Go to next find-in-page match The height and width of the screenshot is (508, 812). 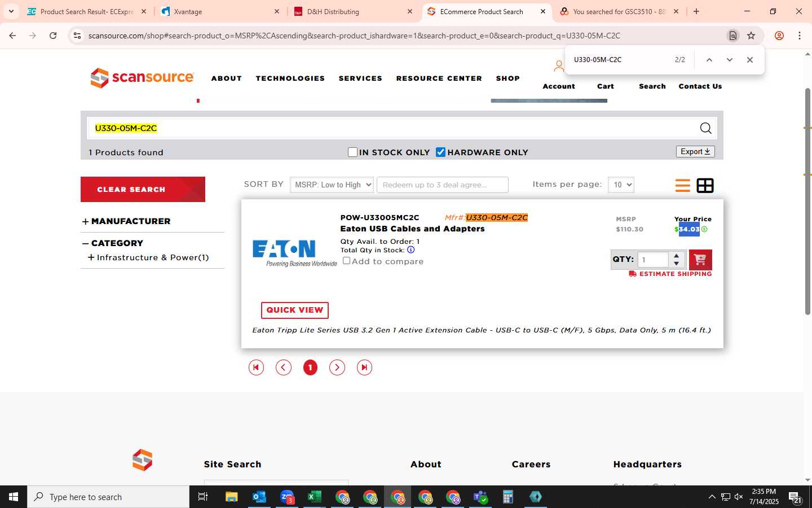pos(729,60)
